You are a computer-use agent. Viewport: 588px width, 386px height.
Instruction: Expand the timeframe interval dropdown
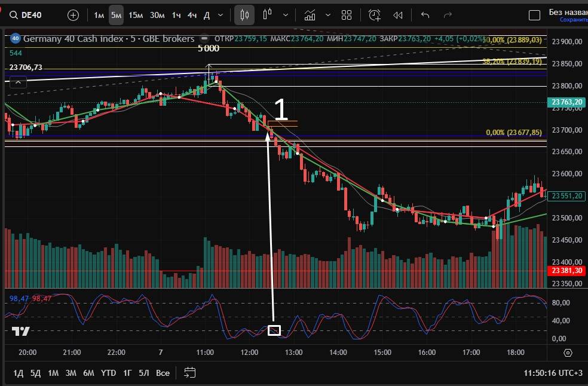pos(221,15)
